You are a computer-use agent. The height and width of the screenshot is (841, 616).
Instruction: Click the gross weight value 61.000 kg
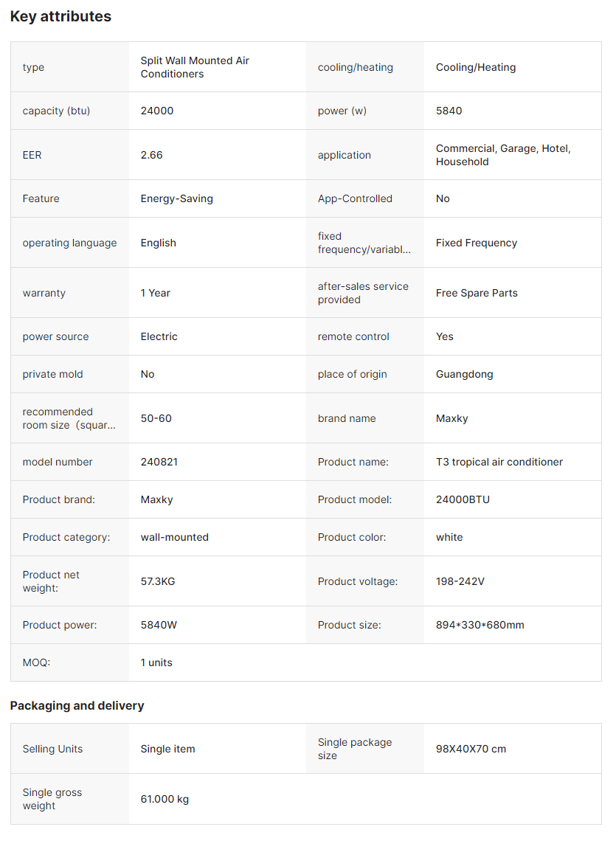click(165, 799)
